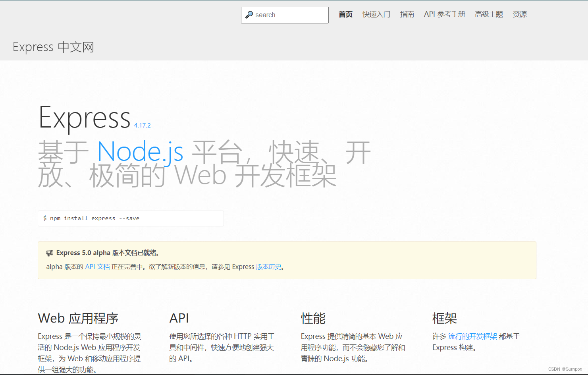Viewport: 588px width, 375px height.
Task: Click the magnifier icon in search box
Action: tap(249, 15)
